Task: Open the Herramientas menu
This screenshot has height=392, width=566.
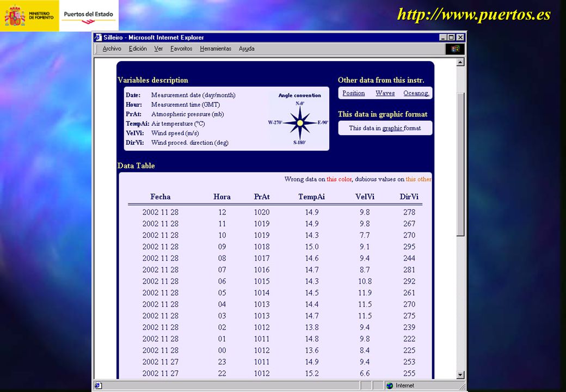Action: [x=216, y=49]
